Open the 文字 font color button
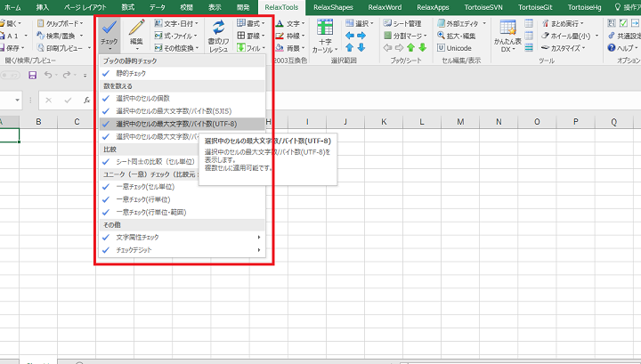This screenshot has height=364, width=641. tap(290, 24)
